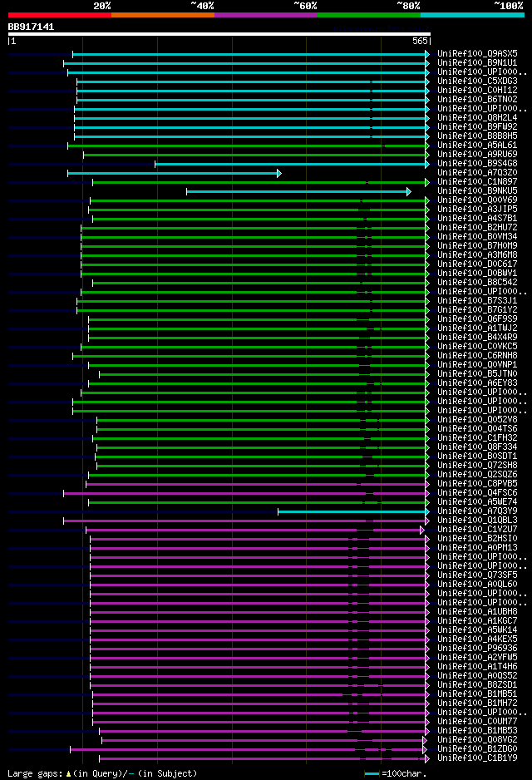Open hit UniRef100_C1N897
Viewport: 532px width, 780px height.
click(x=477, y=181)
